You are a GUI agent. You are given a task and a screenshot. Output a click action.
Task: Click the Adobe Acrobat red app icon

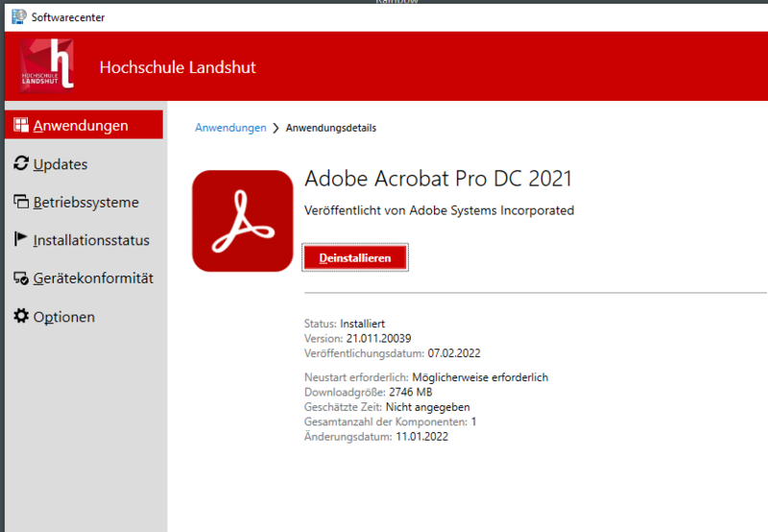pos(242,221)
